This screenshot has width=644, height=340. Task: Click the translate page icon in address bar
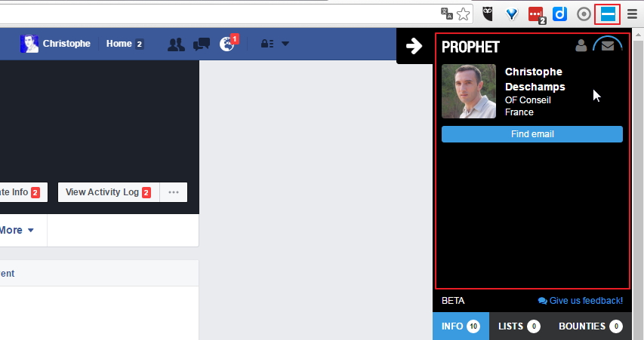[x=446, y=14]
